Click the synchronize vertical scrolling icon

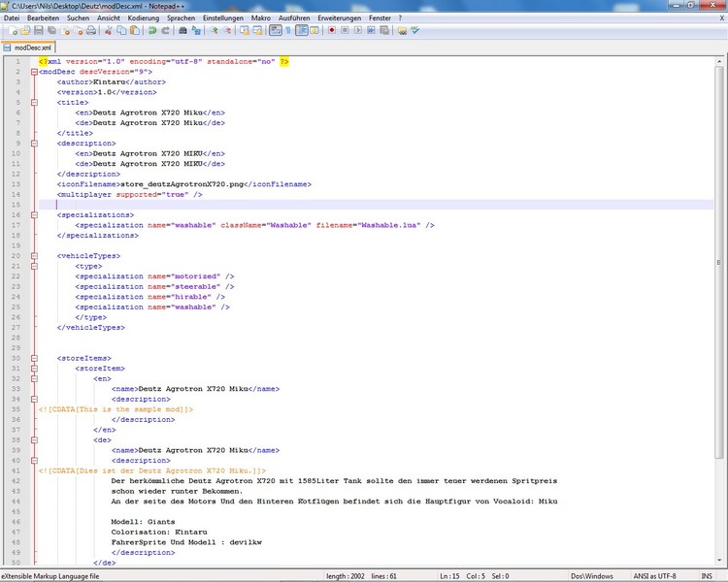pos(245,31)
